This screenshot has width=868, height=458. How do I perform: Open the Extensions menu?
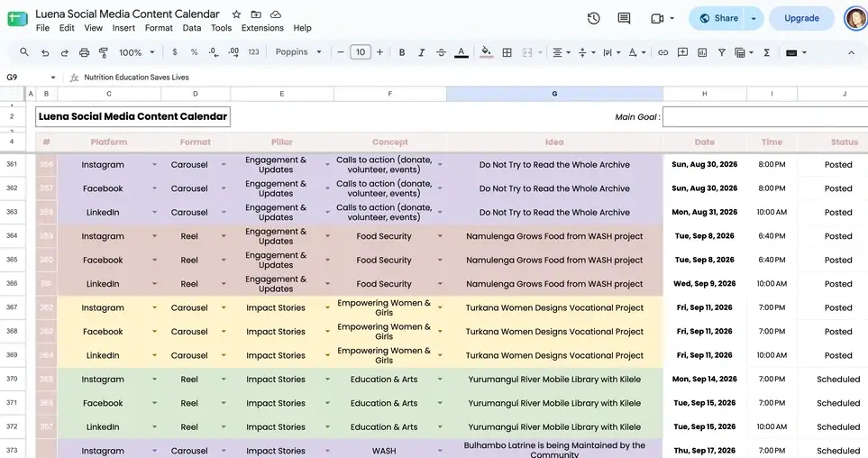point(262,28)
